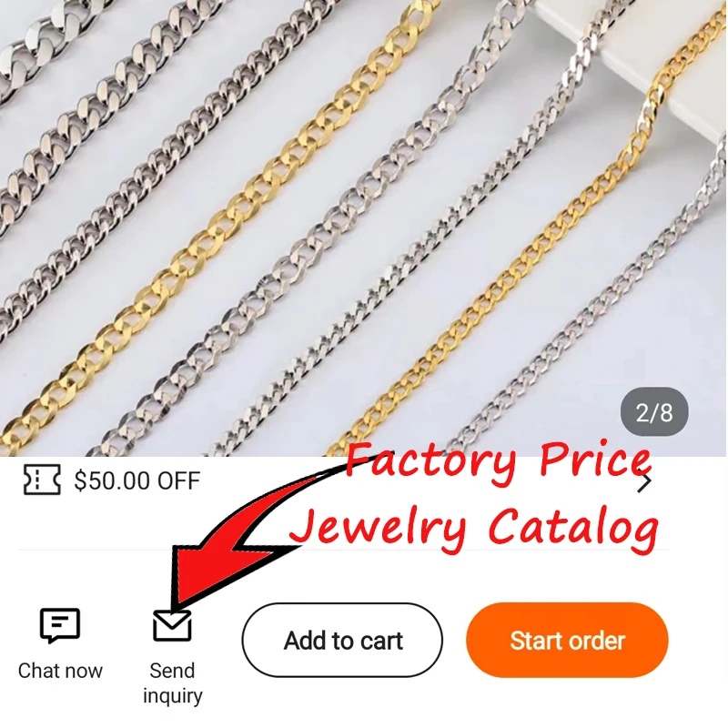This screenshot has height=728, width=728.
Task: Open chat via the speech bubble icon
Action: (x=60, y=624)
